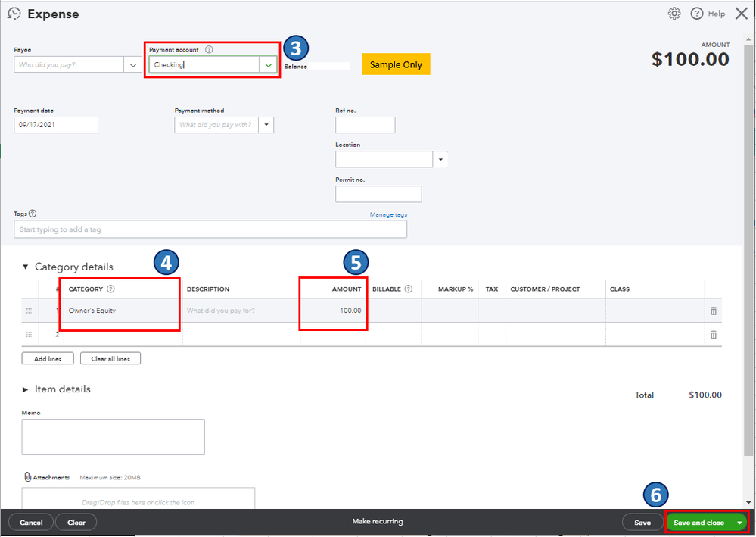Click the Permit no. field
756x537 pixels.
tap(378, 194)
